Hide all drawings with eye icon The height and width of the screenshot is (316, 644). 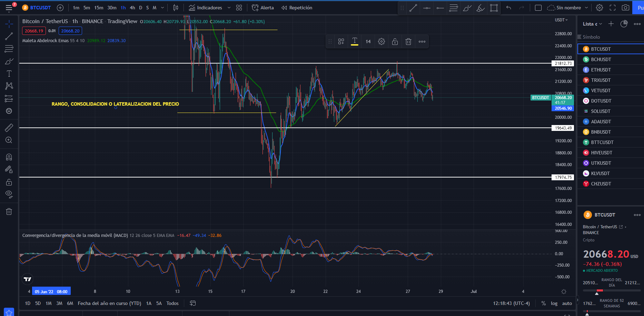9,194
